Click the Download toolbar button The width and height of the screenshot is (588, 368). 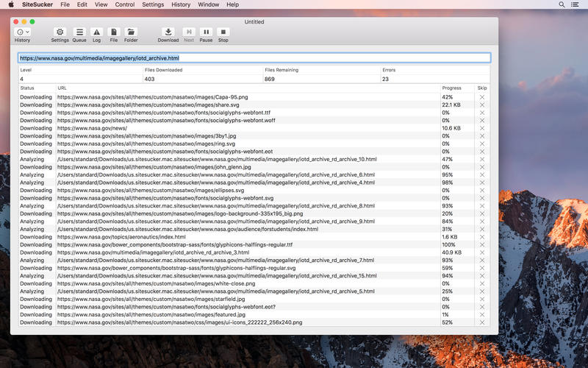coord(168,32)
